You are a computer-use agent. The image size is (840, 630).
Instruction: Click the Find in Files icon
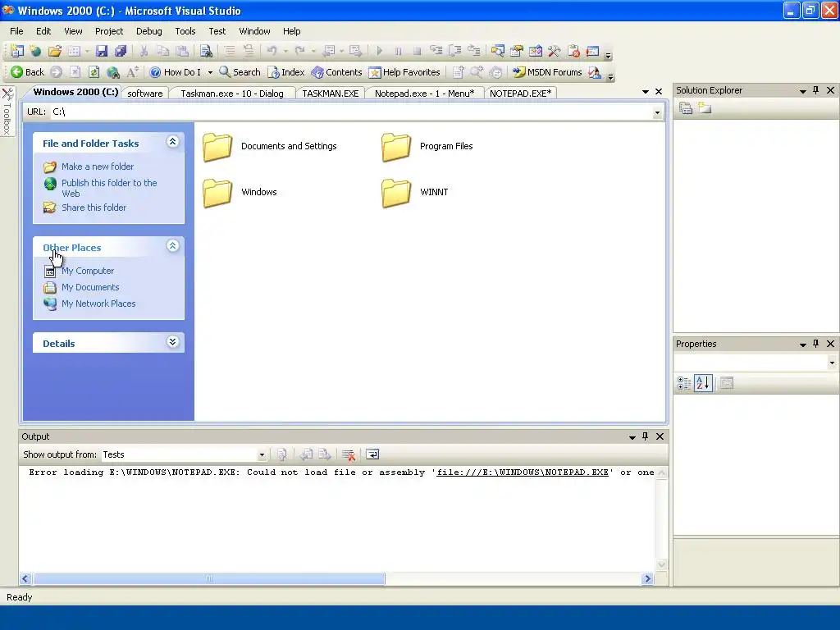tap(206, 51)
